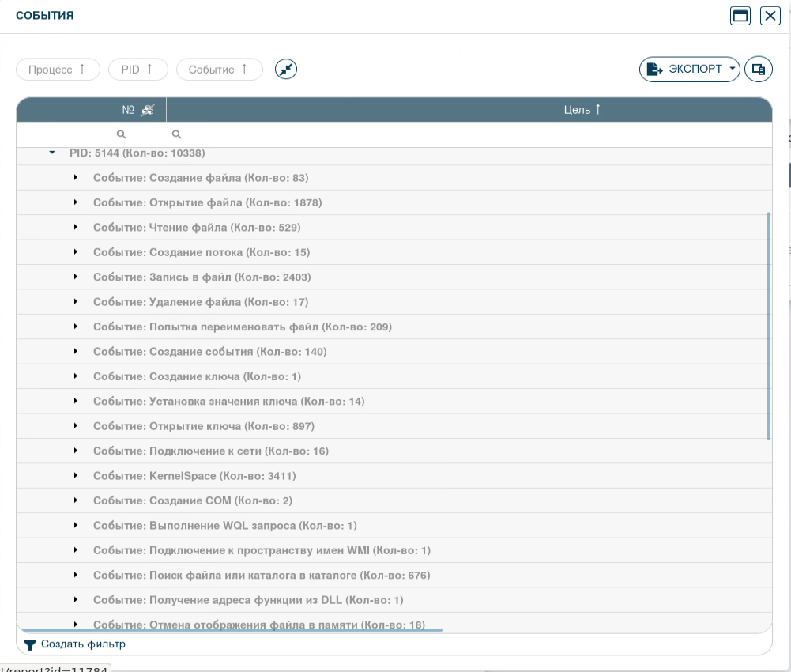Toggle PID grouping chip sort order
The height and width of the screenshot is (672, 791).
pos(137,70)
